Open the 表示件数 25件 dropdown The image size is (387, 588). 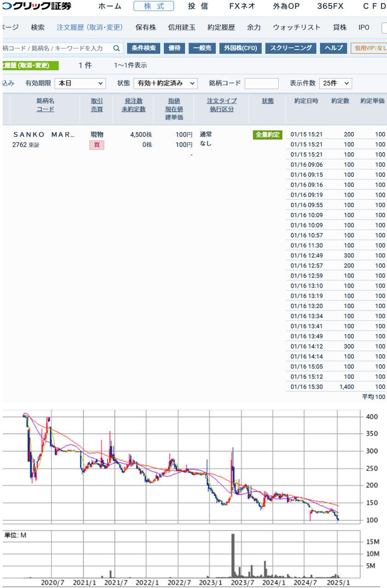[x=335, y=83]
